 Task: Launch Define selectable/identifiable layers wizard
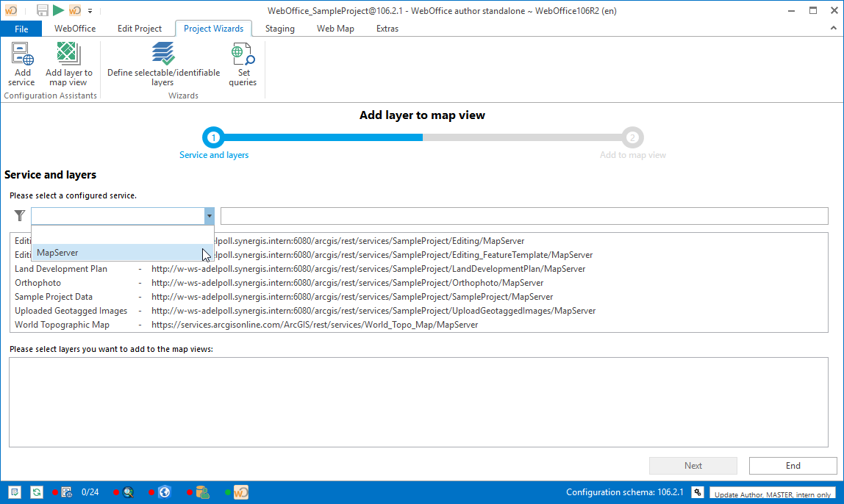tap(163, 65)
